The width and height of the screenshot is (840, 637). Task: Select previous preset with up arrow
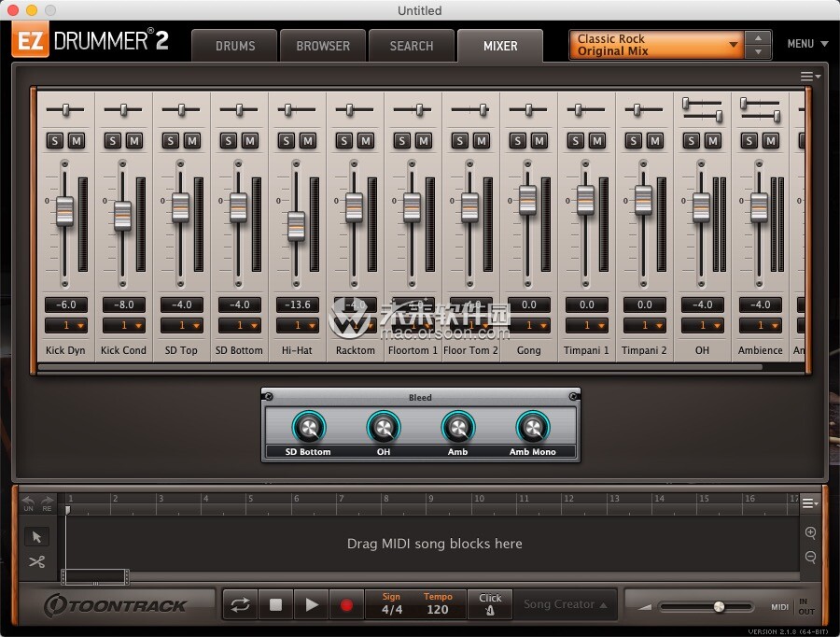tap(758, 38)
